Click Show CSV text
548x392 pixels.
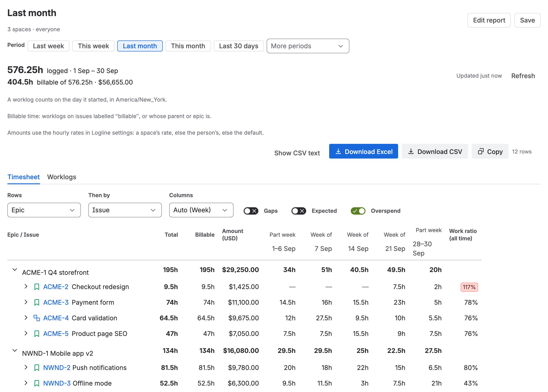[297, 153]
